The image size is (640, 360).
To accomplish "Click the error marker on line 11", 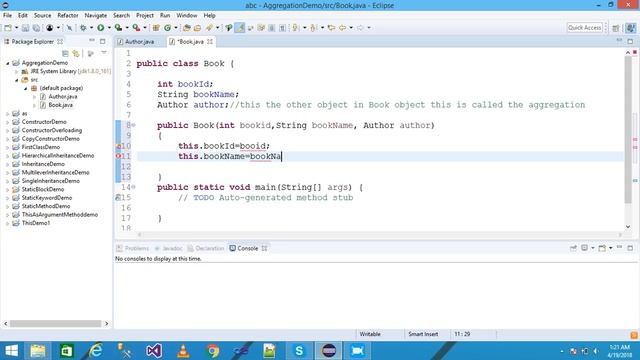I will coord(118,156).
